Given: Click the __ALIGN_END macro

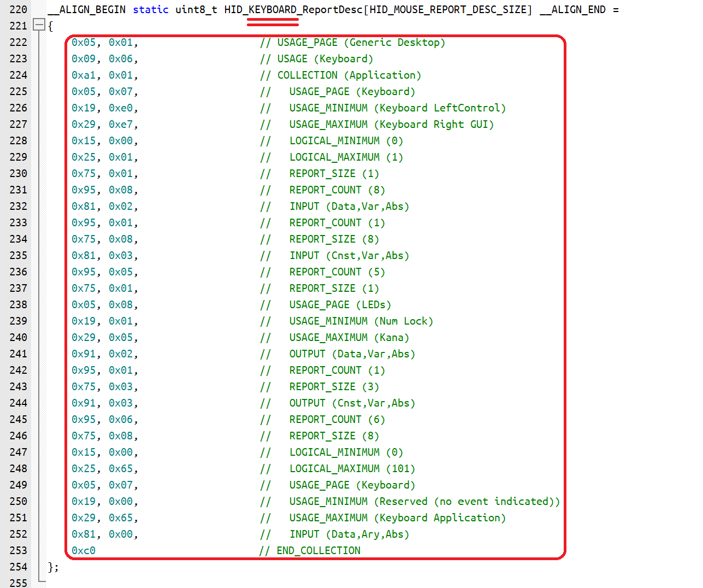Looking at the screenshot, I should point(572,9).
